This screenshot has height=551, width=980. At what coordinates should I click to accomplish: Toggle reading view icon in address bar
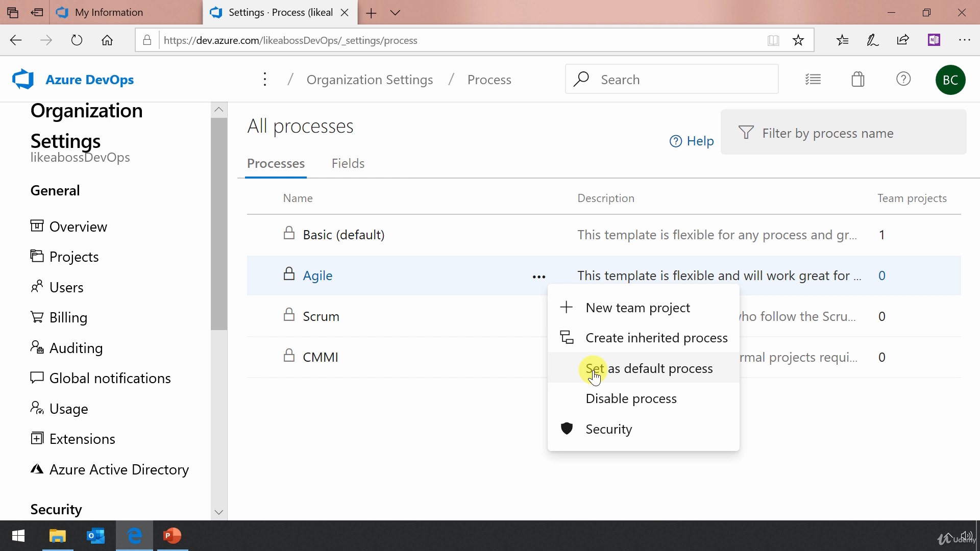coord(773,40)
